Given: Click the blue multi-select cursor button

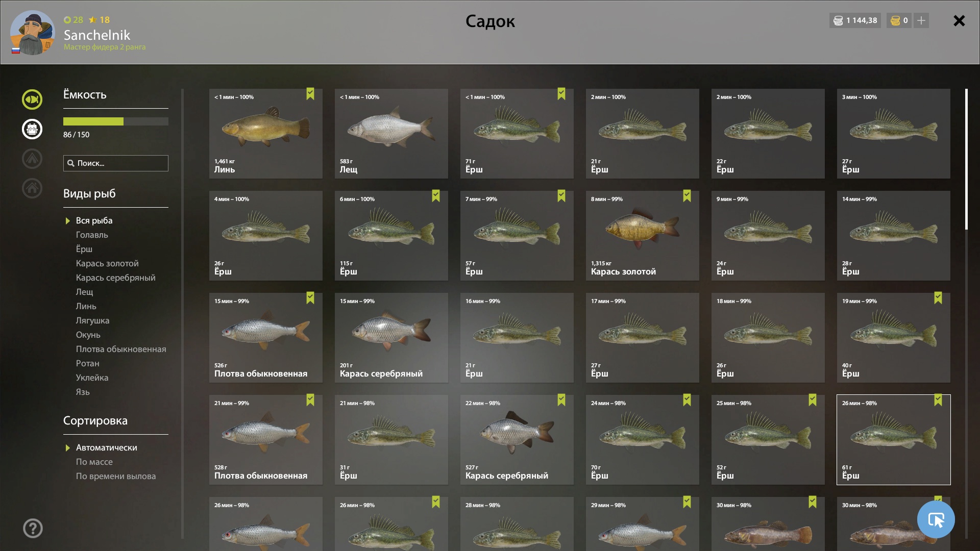Looking at the screenshot, I should tap(936, 519).
